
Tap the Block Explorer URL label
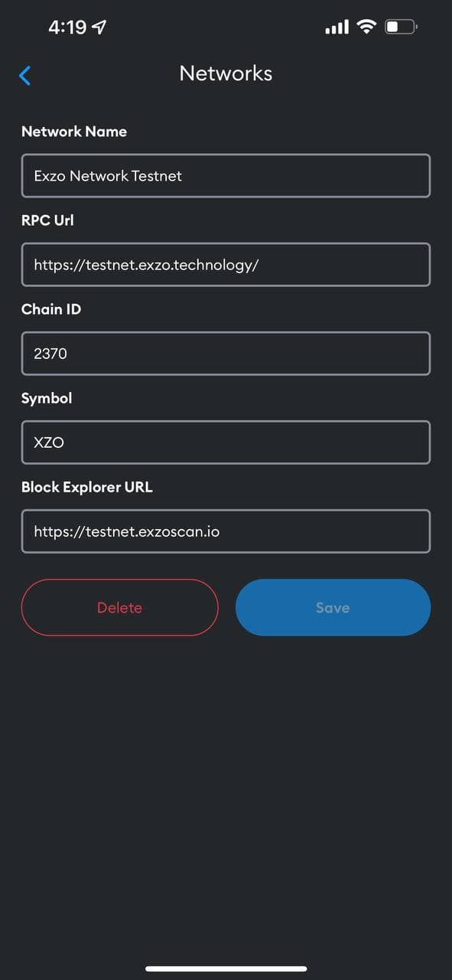[x=87, y=487]
